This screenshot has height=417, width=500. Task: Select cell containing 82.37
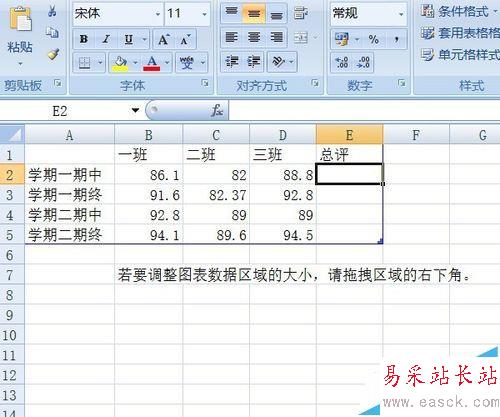pos(216,195)
